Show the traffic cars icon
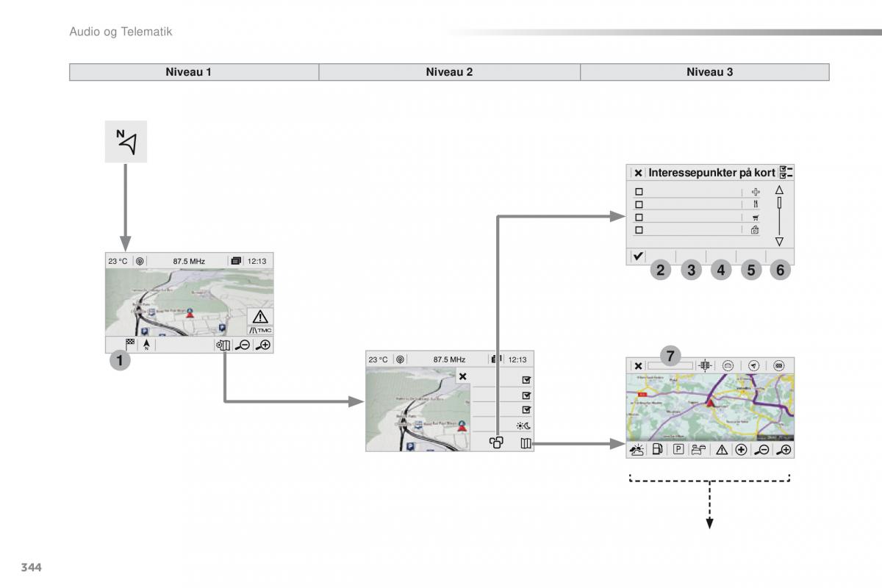 [x=698, y=450]
